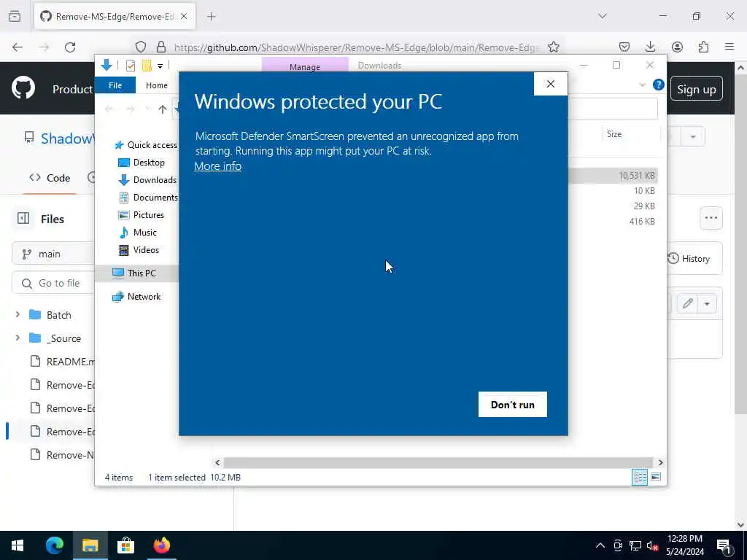Click the Size column header in Explorer
Screen dimensions: 747x560
(614, 134)
